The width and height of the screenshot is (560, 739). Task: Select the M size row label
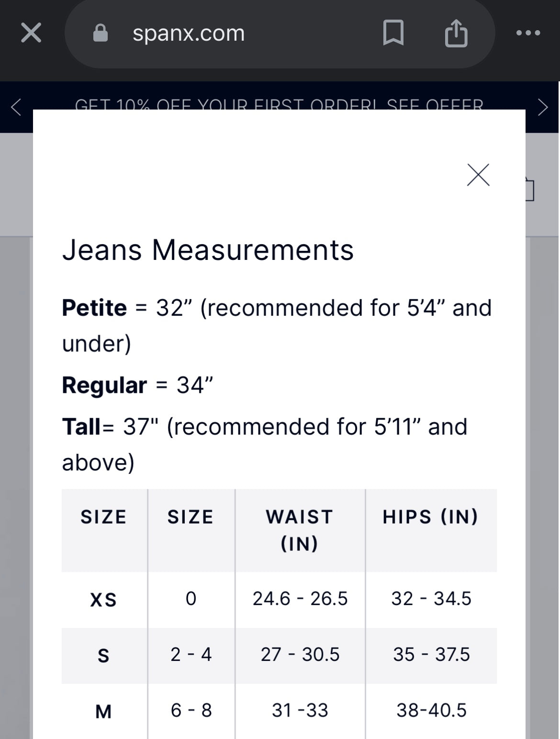tap(103, 711)
